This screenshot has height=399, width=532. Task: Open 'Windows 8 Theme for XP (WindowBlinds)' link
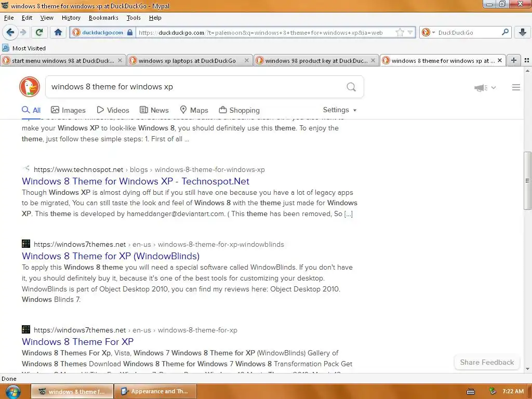(x=111, y=256)
